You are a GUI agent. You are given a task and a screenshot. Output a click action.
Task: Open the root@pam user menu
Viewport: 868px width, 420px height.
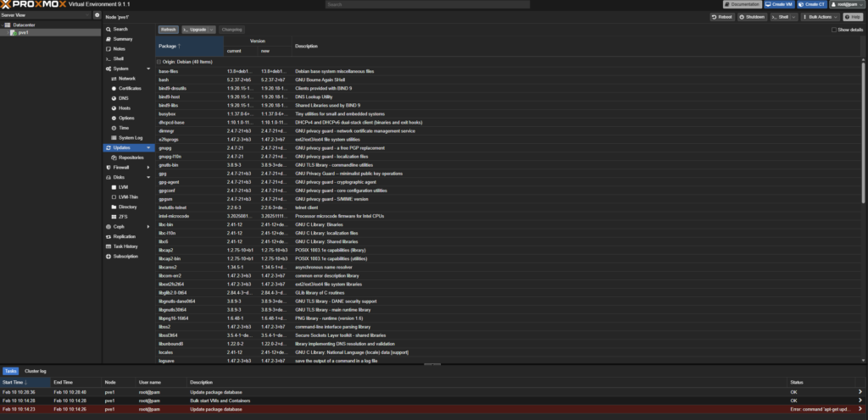[x=847, y=4]
